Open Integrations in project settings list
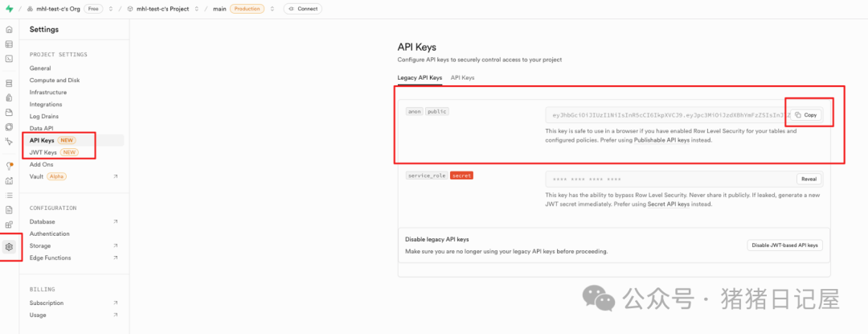 point(46,104)
